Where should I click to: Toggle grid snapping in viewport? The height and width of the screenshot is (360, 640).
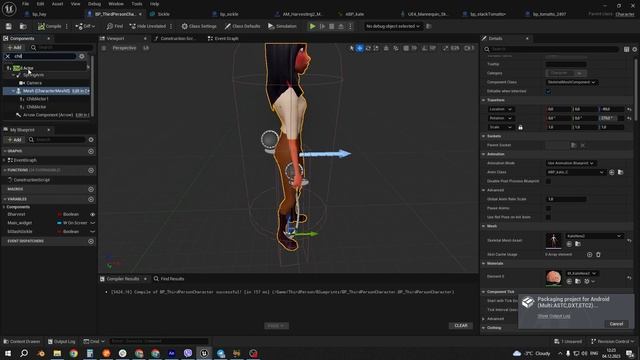click(406, 48)
